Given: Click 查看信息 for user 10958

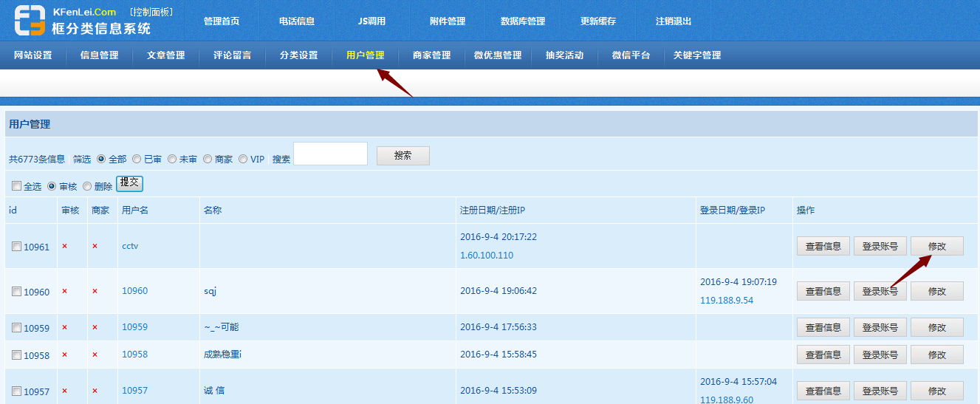Looking at the screenshot, I should click(823, 355).
